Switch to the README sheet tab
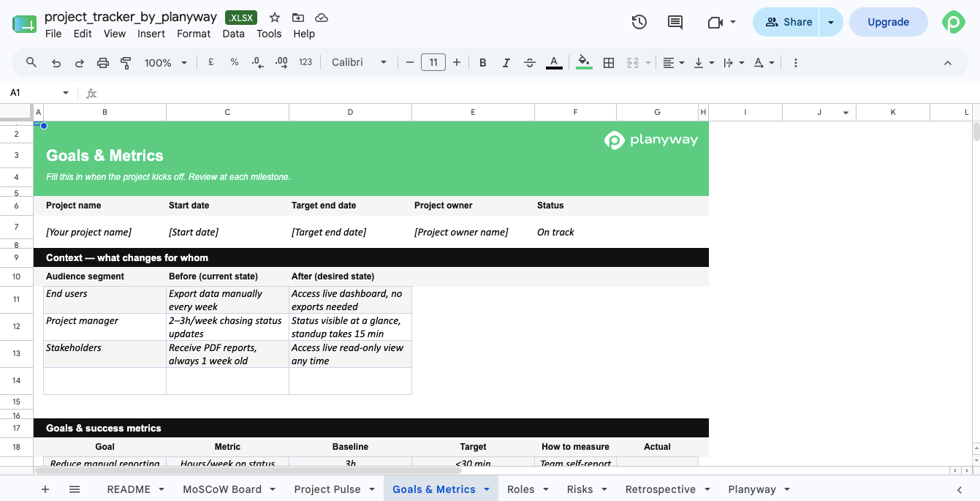The width and height of the screenshot is (980, 501). pyautogui.click(x=129, y=489)
